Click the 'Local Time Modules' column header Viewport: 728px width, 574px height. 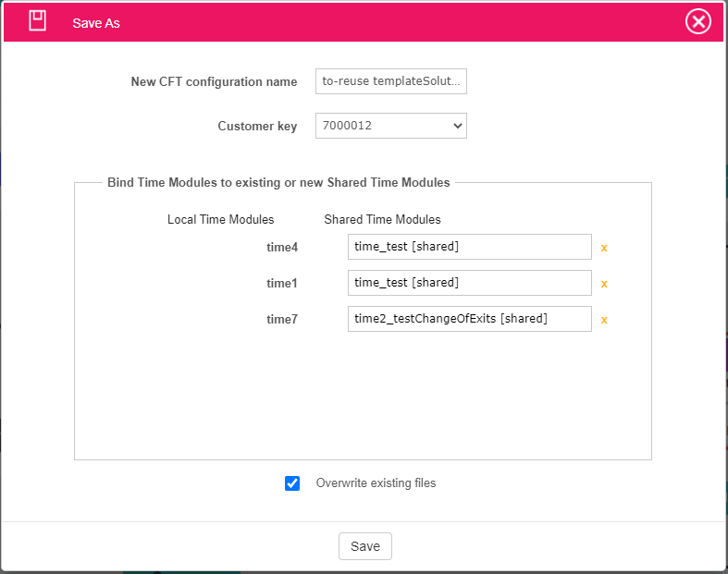coord(220,219)
